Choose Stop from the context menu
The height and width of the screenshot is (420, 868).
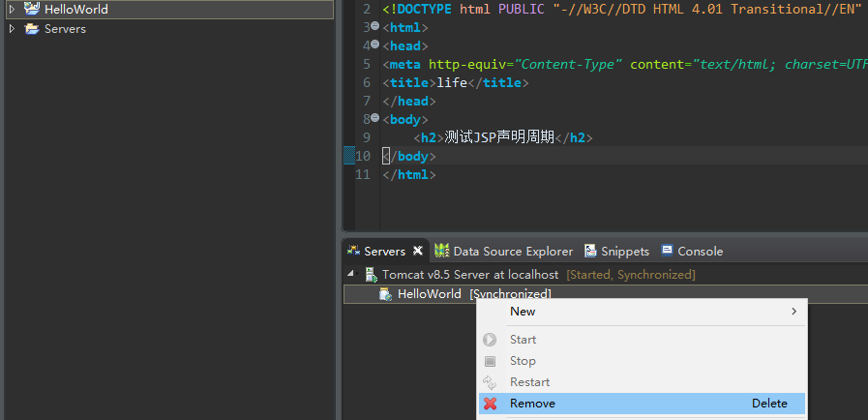click(x=642, y=361)
